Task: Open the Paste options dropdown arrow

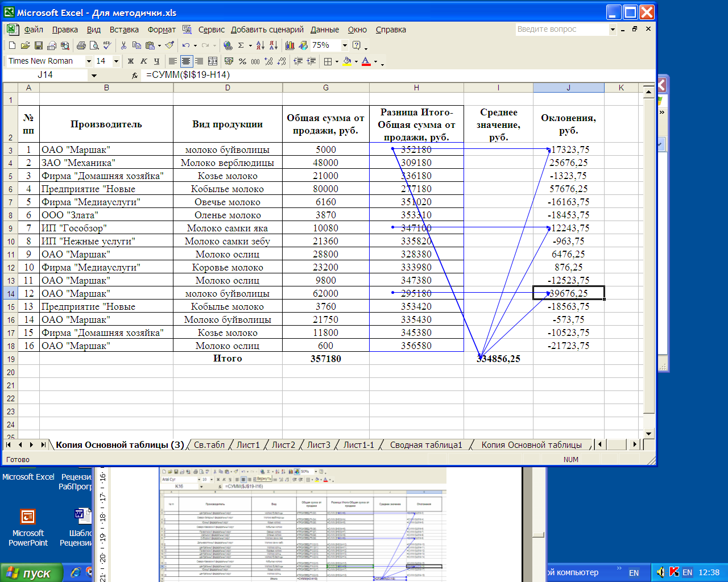Action: [159, 45]
